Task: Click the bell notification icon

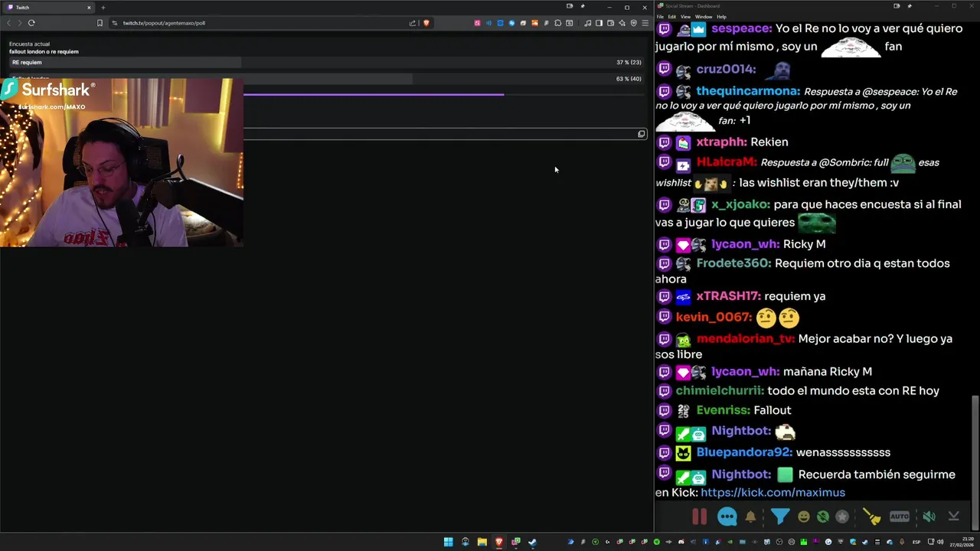Action: [x=750, y=517]
